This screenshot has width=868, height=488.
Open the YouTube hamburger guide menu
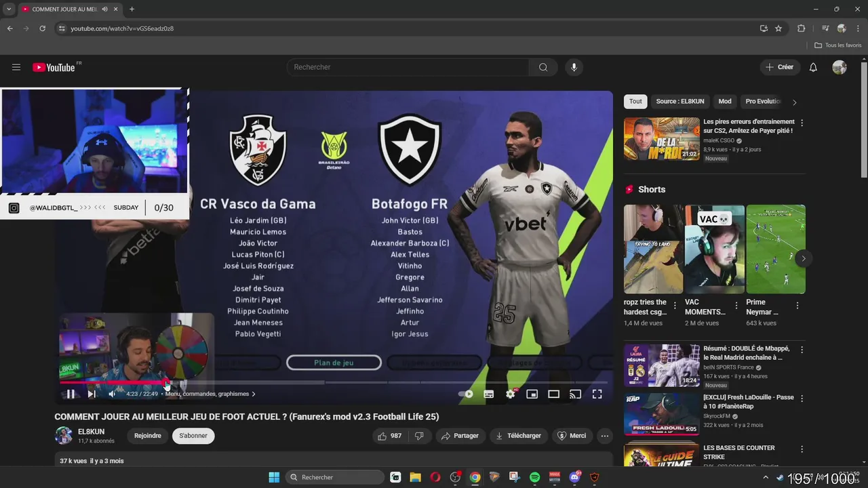(x=16, y=67)
